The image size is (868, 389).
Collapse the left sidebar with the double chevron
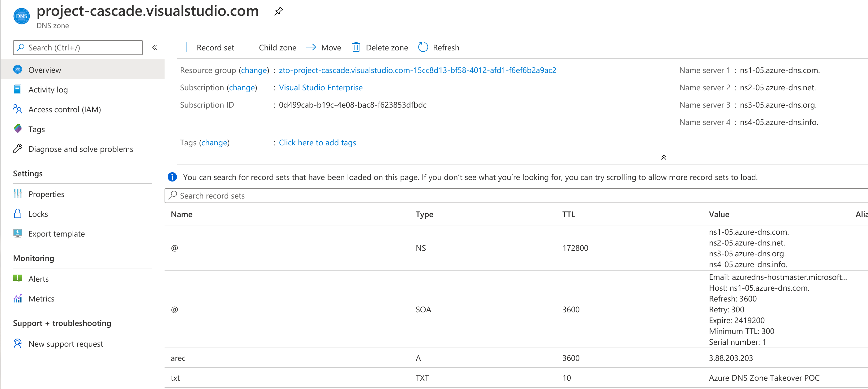[155, 48]
